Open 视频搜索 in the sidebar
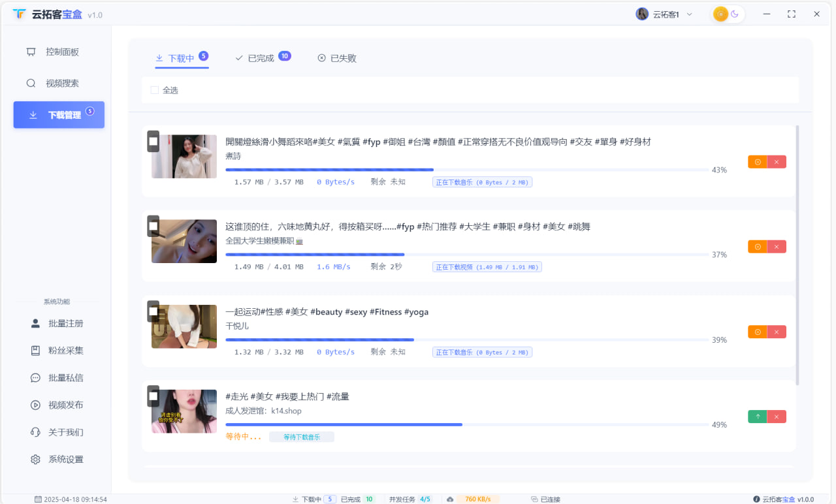The image size is (836, 504). pyautogui.click(x=62, y=84)
